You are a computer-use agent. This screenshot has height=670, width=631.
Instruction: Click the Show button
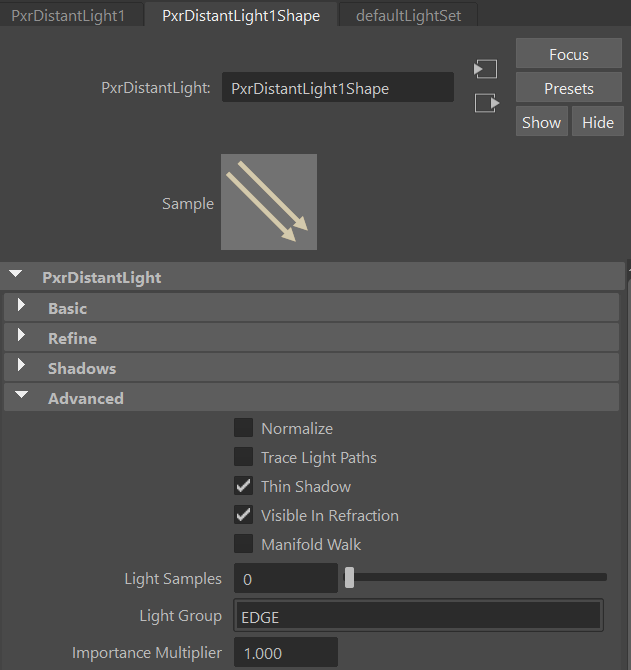coord(541,122)
